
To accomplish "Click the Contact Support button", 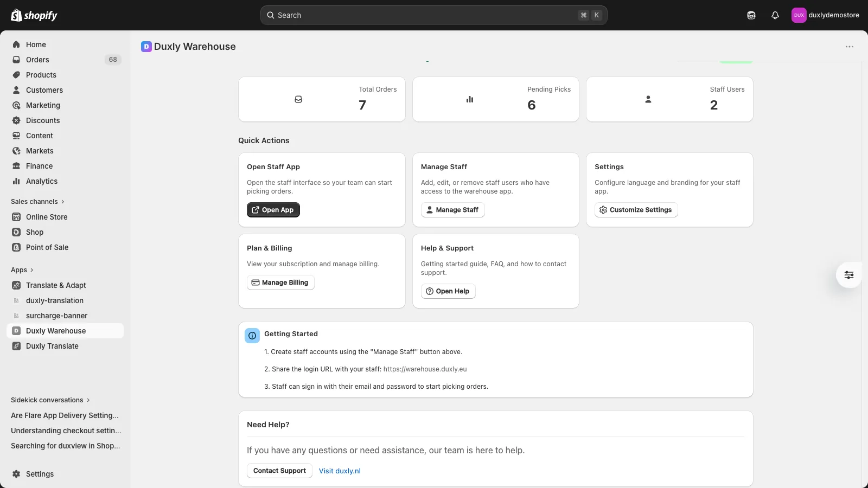I will pos(279,471).
